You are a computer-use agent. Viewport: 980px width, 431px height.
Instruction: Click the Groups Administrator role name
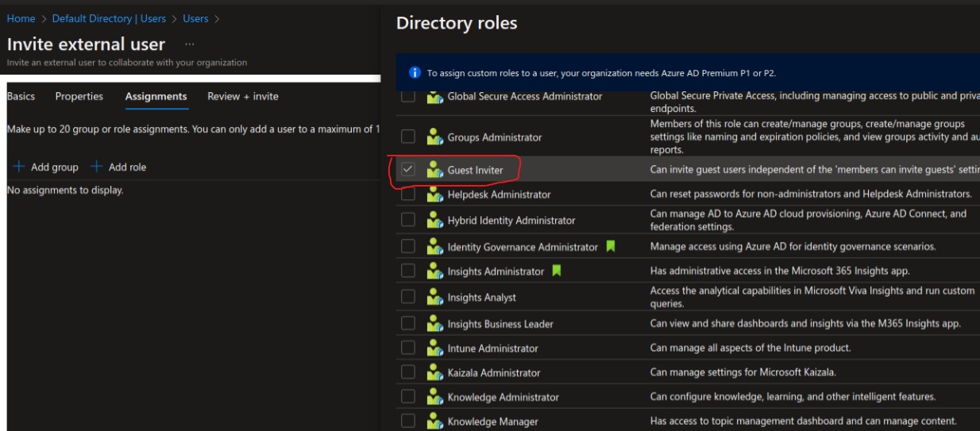pyautogui.click(x=495, y=137)
